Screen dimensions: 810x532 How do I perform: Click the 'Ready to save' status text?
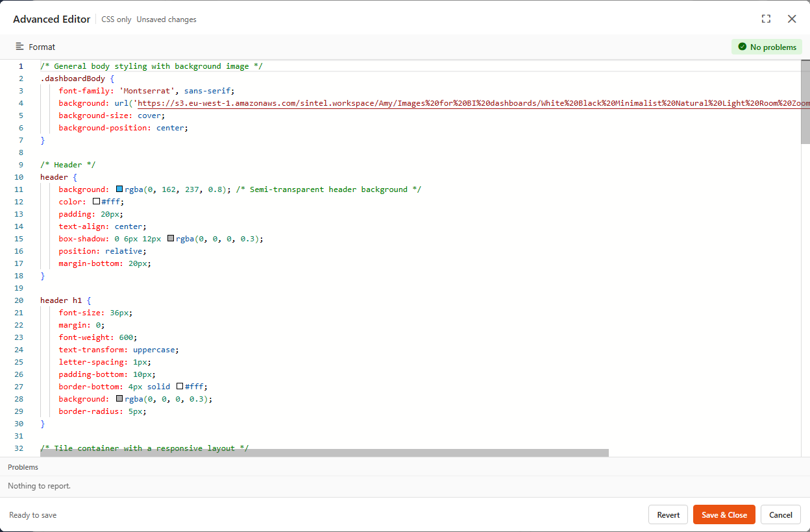coord(32,515)
